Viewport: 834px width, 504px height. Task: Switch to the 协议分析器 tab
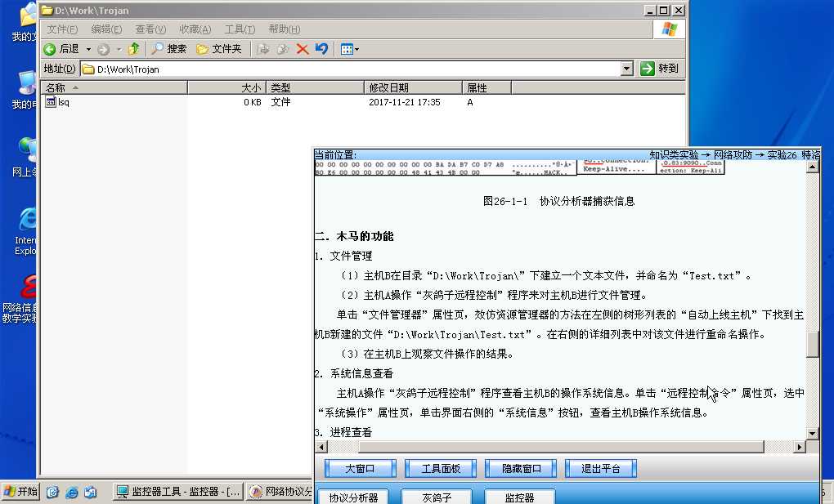click(x=353, y=497)
